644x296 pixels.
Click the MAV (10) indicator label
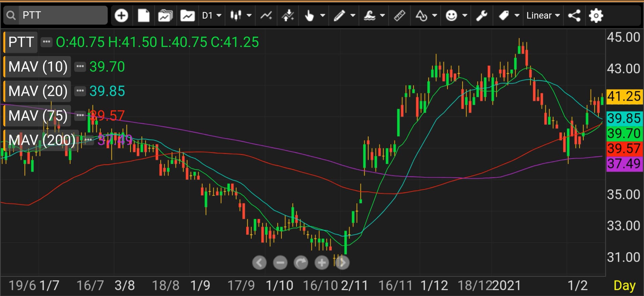(x=38, y=67)
